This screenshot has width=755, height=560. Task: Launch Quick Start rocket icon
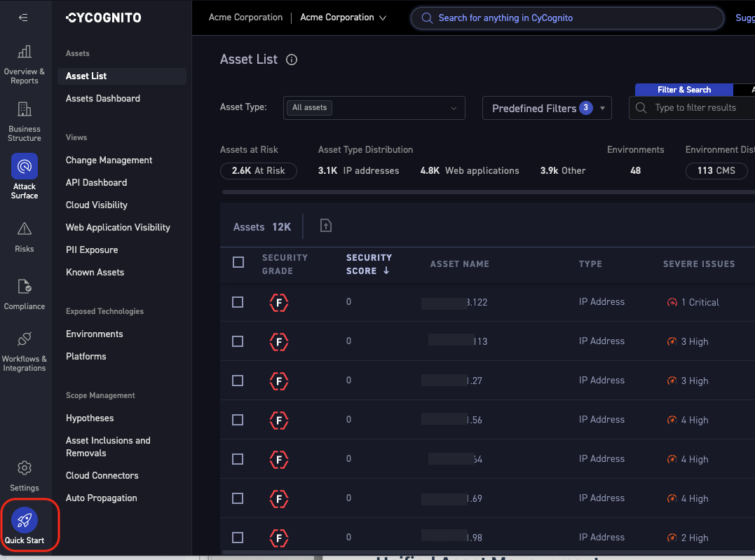24,520
